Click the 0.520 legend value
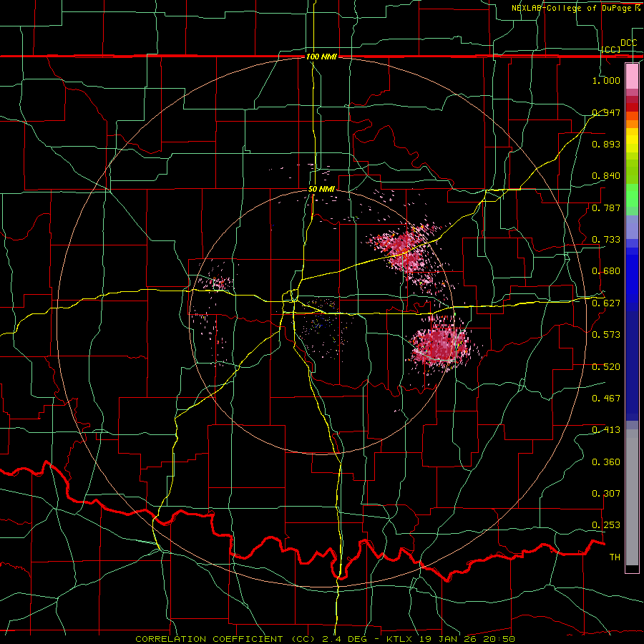This screenshot has width=644, height=644. [x=606, y=367]
